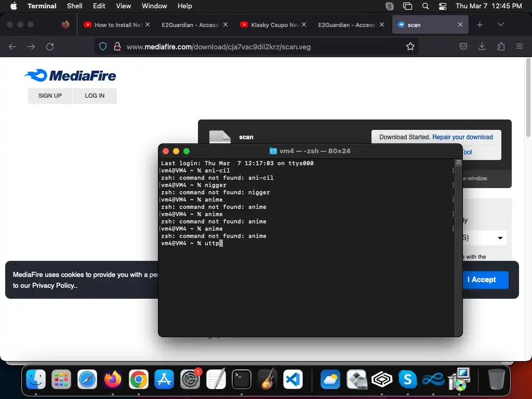Click the tracking protection shield icon

coord(103,46)
